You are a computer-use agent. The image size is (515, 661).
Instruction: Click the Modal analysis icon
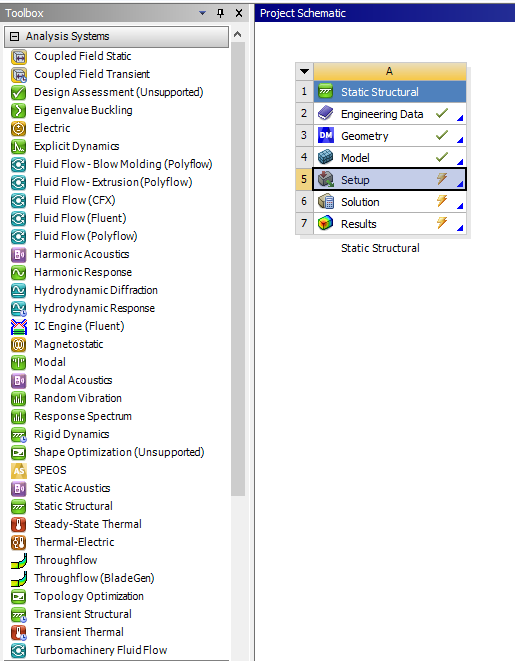[x=19, y=363]
